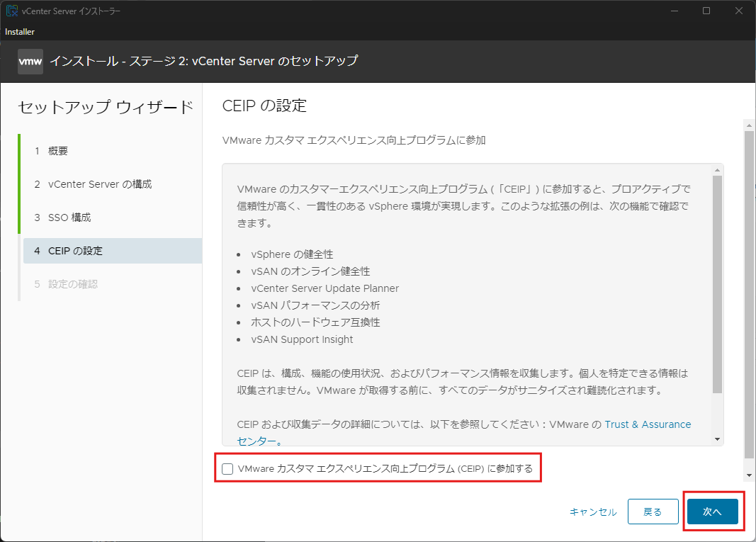
Task: Click the 'セットアップ ウィザード' sidebar heading
Action: click(106, 107)
